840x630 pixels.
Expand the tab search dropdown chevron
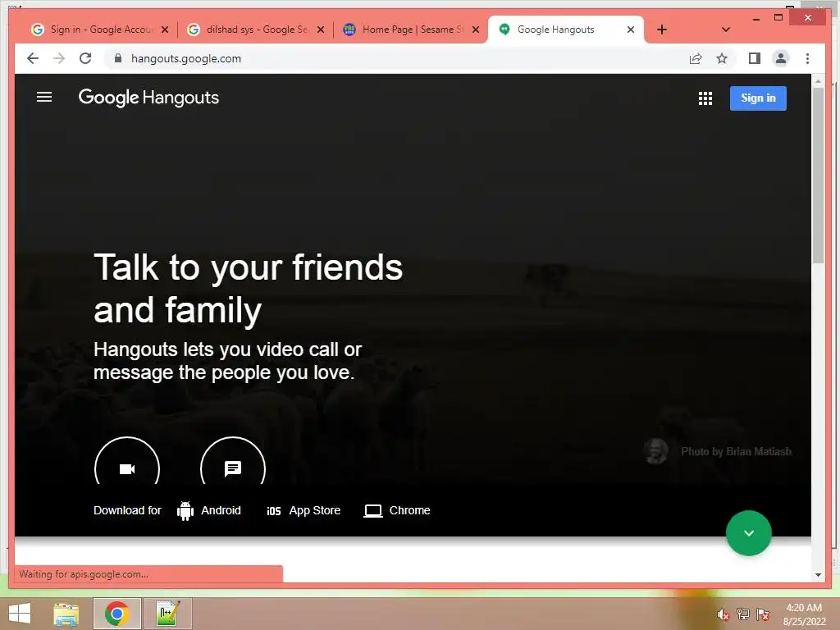point(725,30)
